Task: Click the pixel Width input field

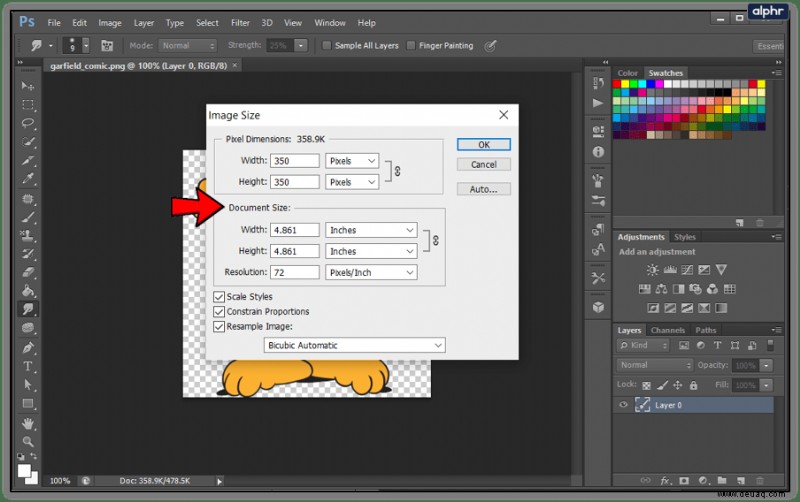Action: click(295, 161)
